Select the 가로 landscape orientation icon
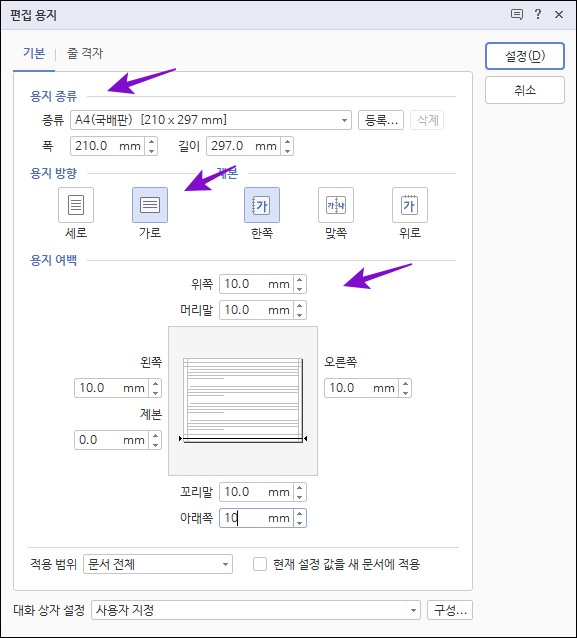Screen dimensions: 577x638 pyautogui.click(x=150, y=205)
